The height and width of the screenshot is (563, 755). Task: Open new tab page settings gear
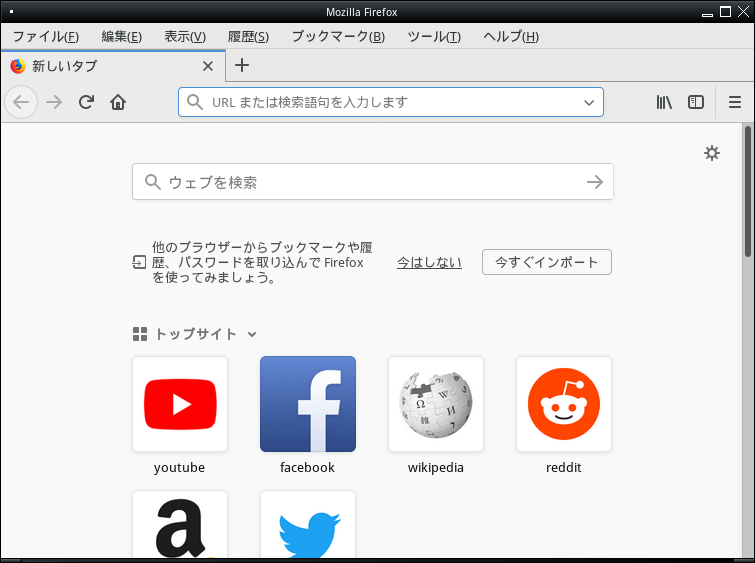[712, 153]
